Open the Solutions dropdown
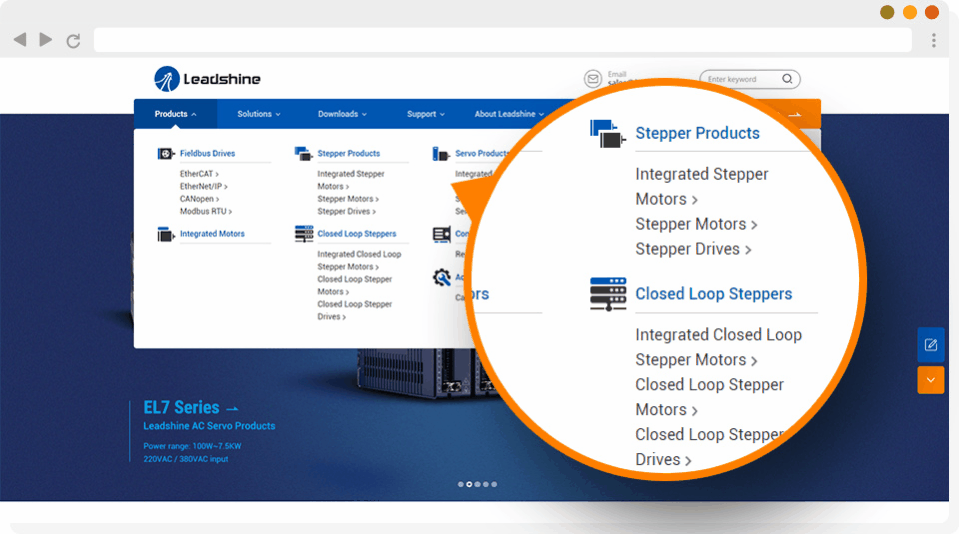The image size is (959, 534). [x=259, y=114]
